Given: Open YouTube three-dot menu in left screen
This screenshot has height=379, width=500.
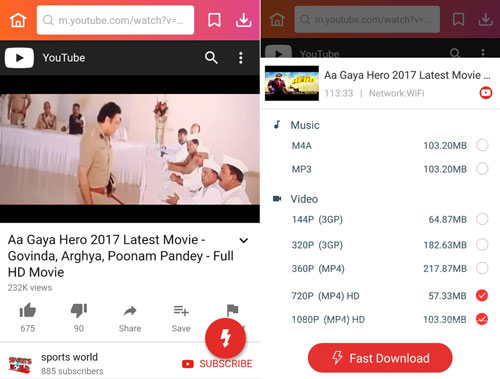Looking at the screenshot, I should pos(241,58).
